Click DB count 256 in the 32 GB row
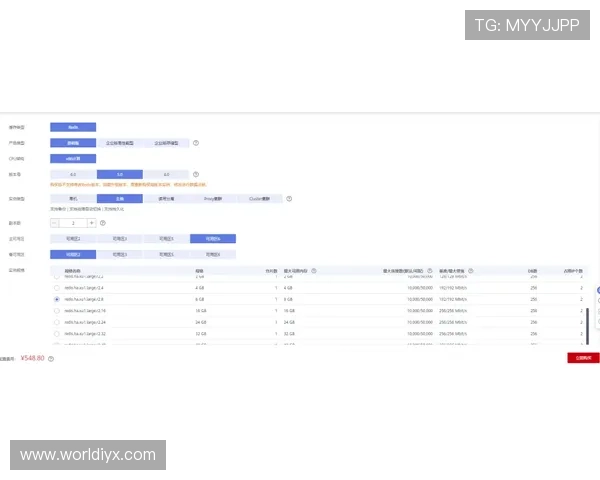 tap(533, 334)
